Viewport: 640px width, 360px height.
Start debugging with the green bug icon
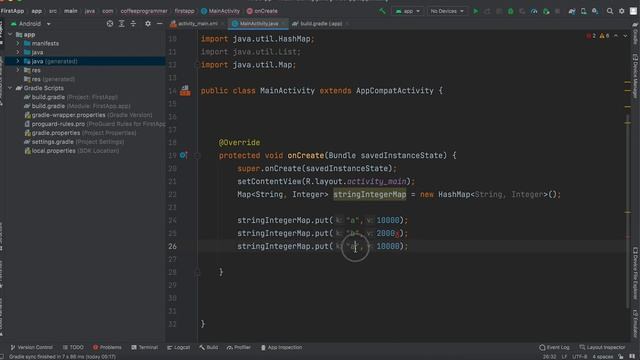[x=511, y=11]
